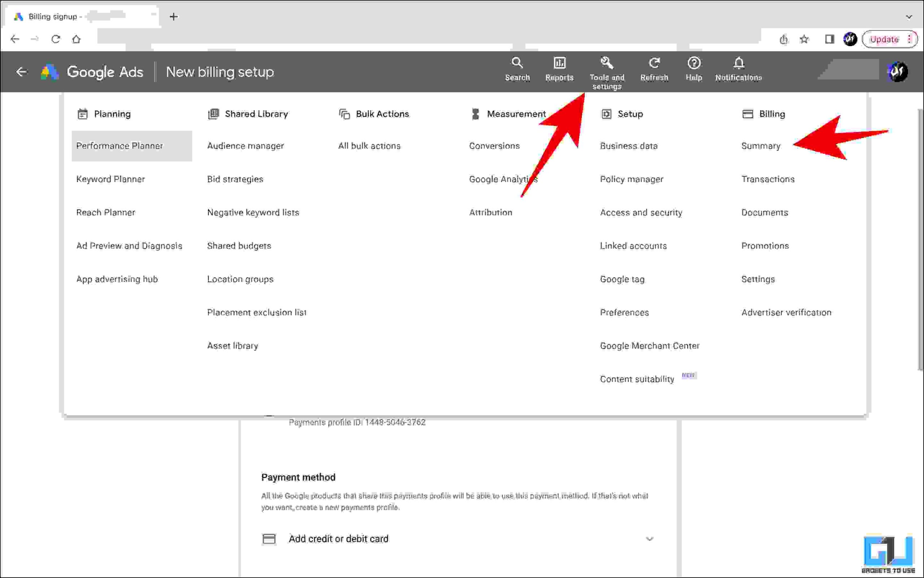Select Conversions under Measurement
The height and width of the screenshot is (578, 924).
(x=494, y=145)
